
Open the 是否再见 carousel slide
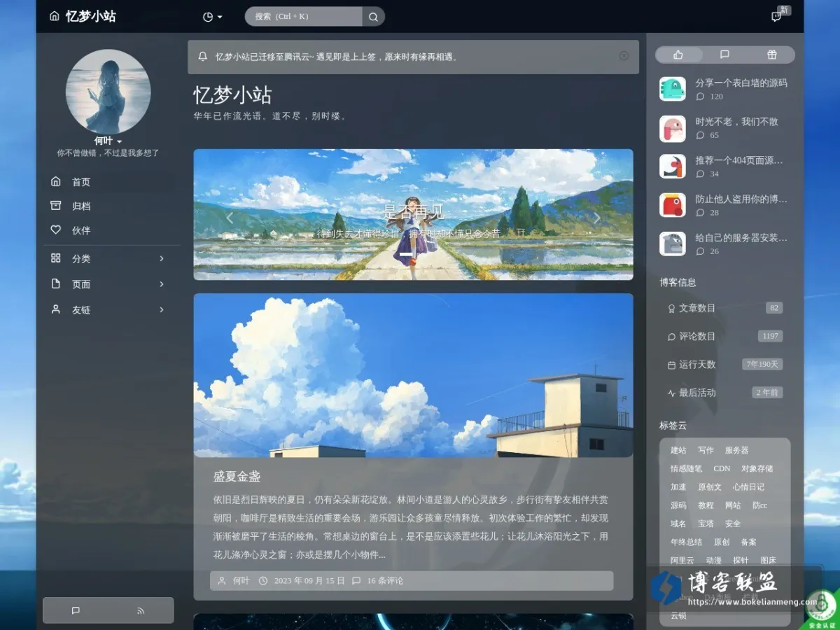click(413, 214)
